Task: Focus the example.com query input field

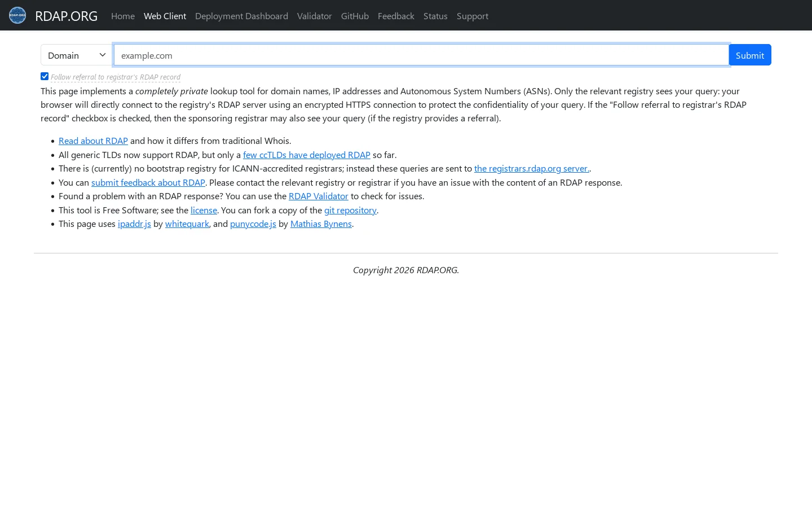Action: pos(421,55)
